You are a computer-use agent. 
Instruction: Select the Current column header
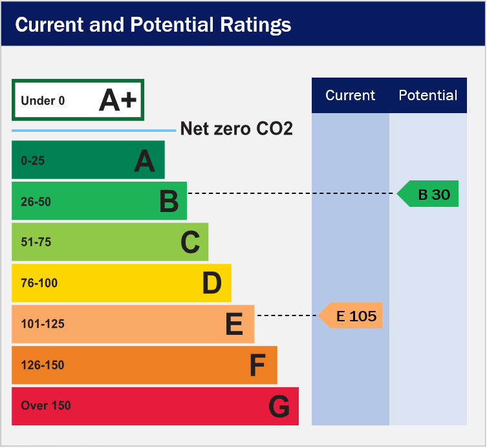(350, 96)
